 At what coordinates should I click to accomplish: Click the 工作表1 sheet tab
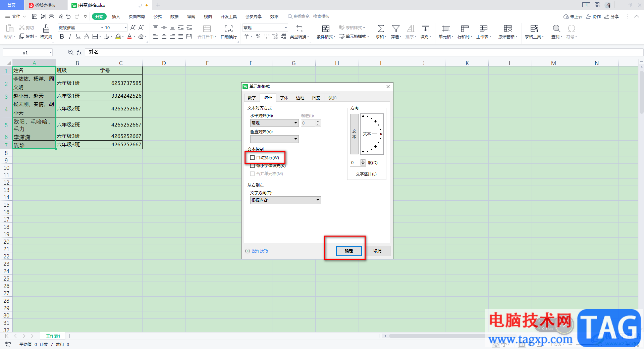coord(53,336)
